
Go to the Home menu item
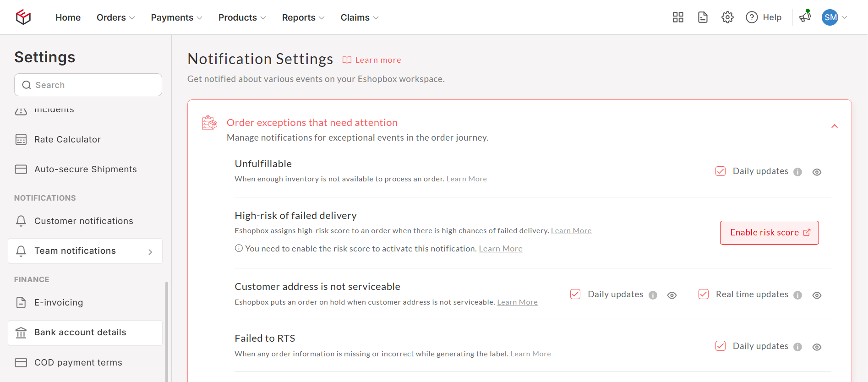pyautogui.click(x=68, y=17)
